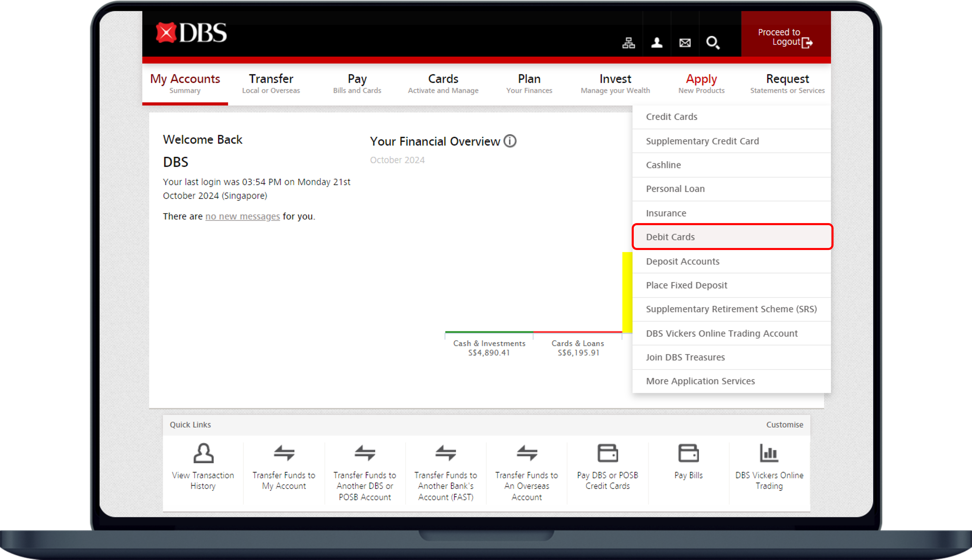
Task: Click Customise in Quick Links
Action: pos(784,425)
